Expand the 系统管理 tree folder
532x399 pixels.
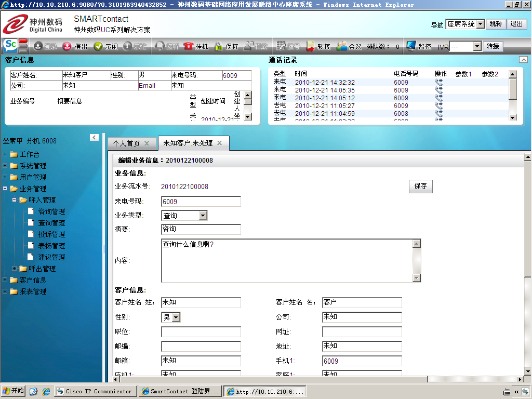tap(5, 166)
